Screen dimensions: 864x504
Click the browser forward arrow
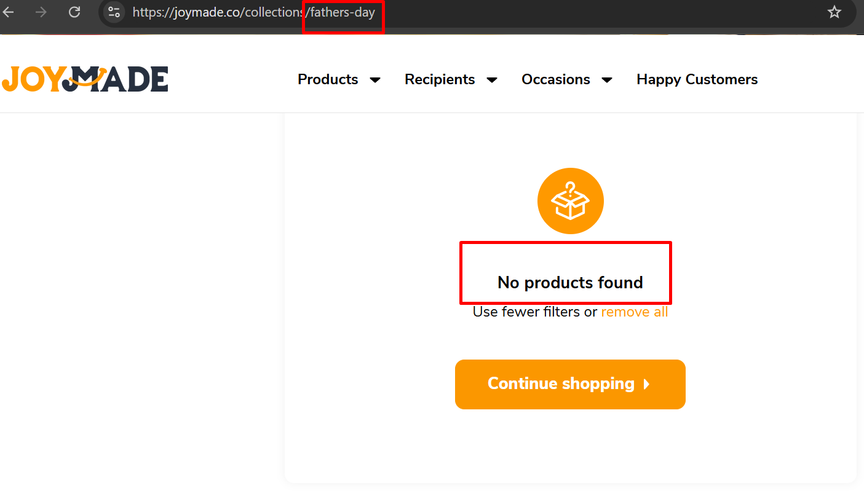[41, 12]
